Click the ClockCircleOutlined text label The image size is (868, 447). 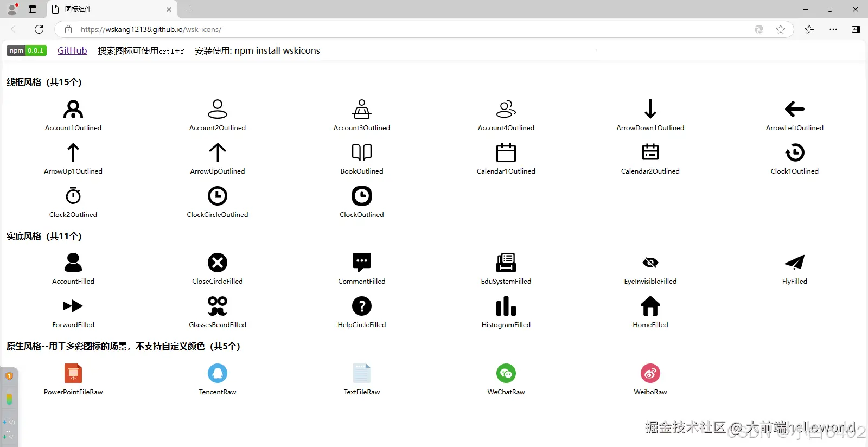pos(218,215)
